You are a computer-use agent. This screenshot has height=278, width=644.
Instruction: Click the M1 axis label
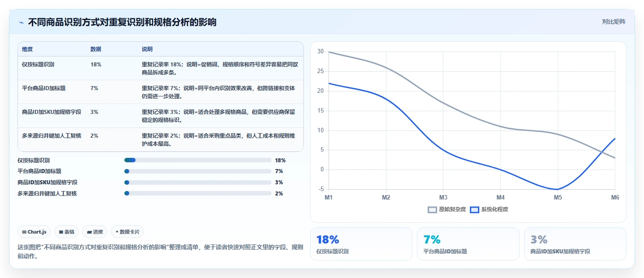click(x=329, y=198)
